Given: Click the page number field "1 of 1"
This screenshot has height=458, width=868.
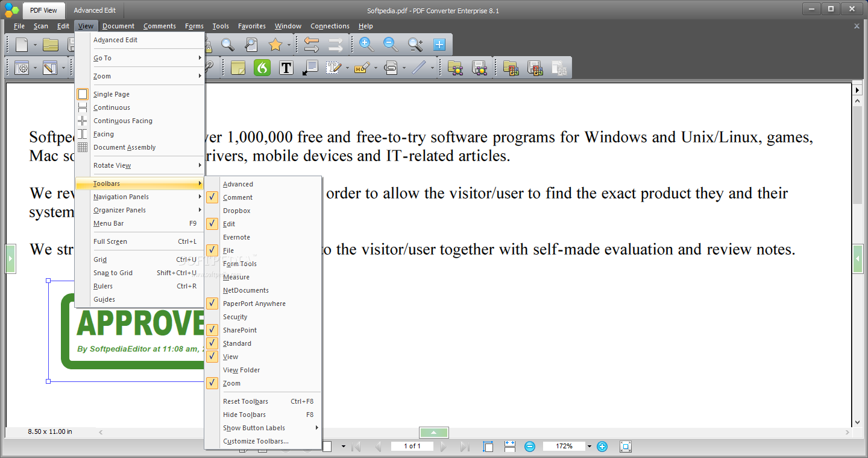Looking at the screenshot, I should 412,446.
